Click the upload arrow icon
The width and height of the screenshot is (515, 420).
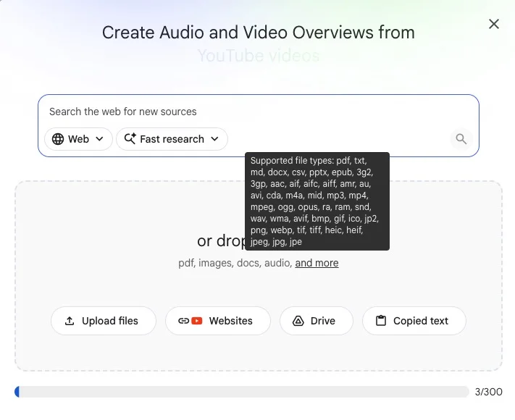[70, 321]
